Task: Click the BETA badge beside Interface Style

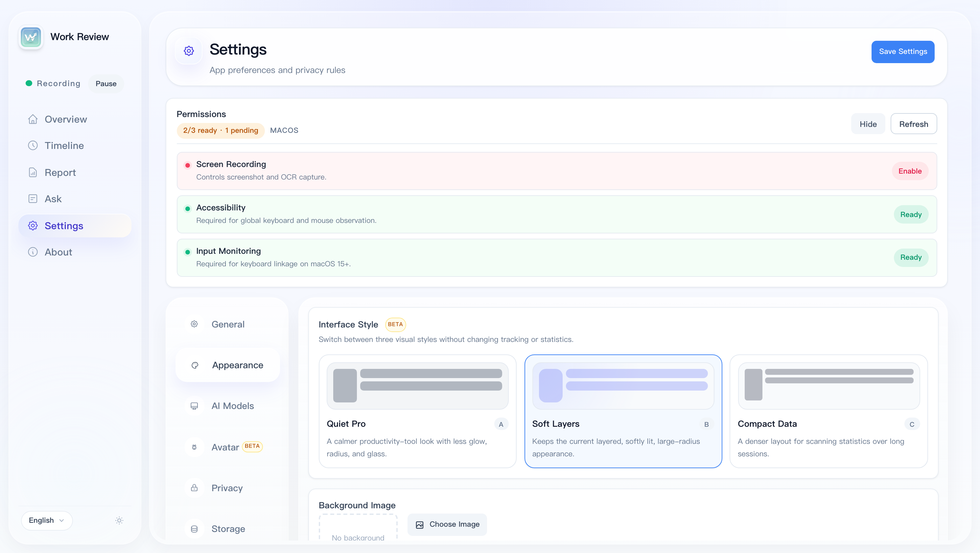Action: 395,325
